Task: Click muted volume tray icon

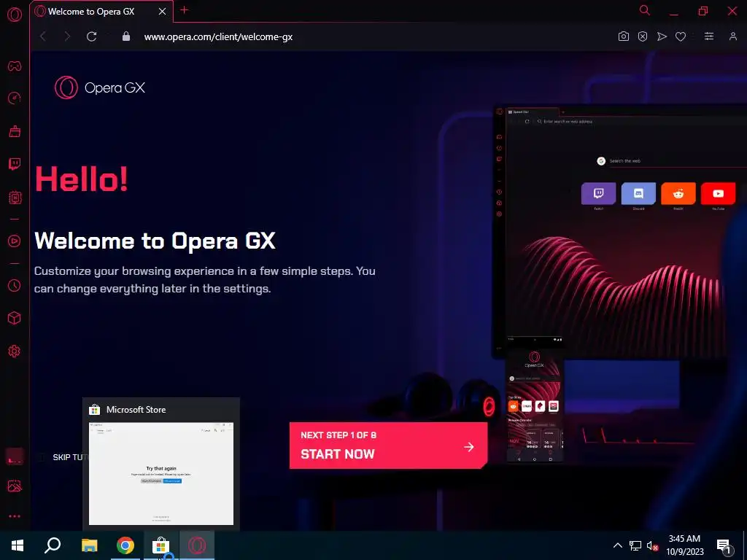Action: click(652, 545)
